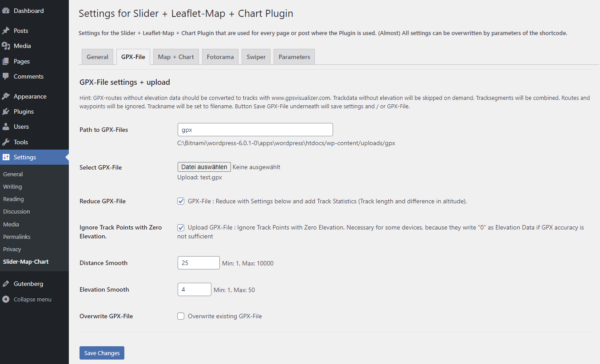The width and height of the screenshot is (600, 364).
Task: Select Slider-Map-Chart submenu item
Action: tap(26, 261)
